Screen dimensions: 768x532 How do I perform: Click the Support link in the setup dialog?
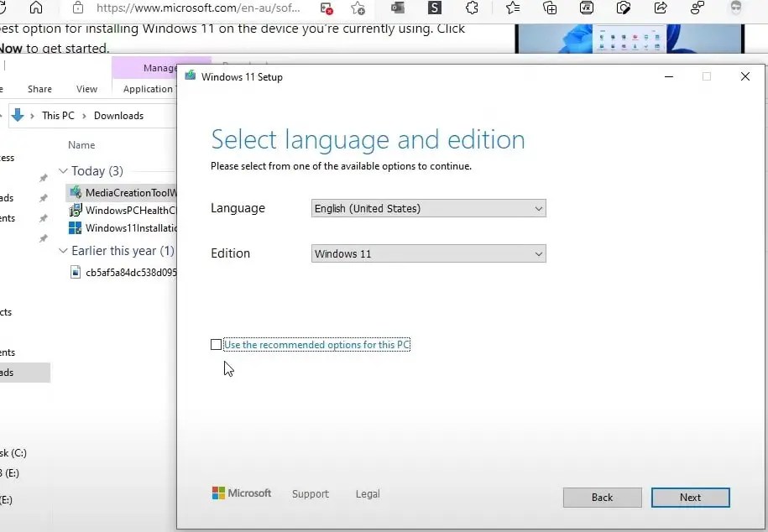coord(310,493)
